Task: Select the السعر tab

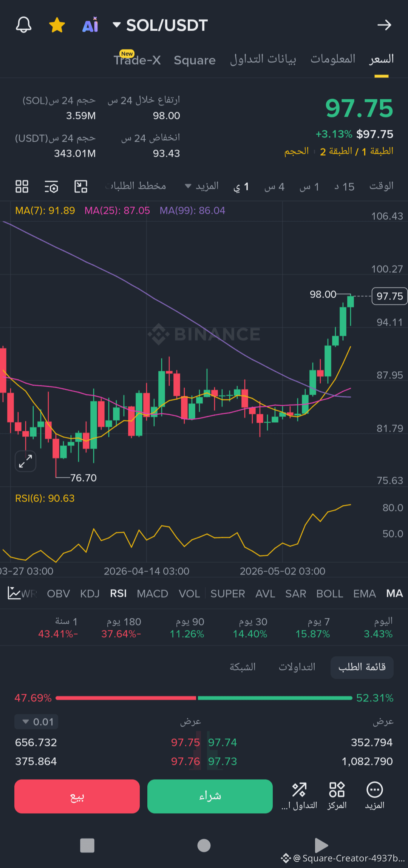Action: pyautogui.click(x=382, y=59)
